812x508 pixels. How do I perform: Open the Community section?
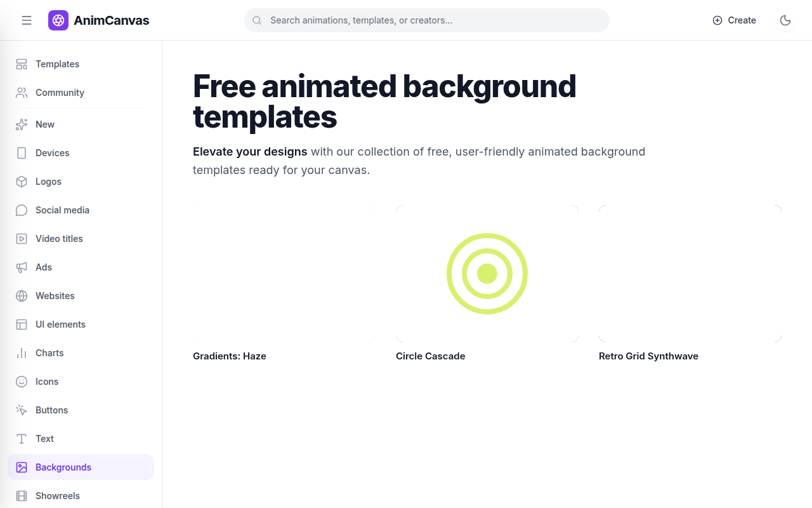pyautogui.click(x=81, y=93)
